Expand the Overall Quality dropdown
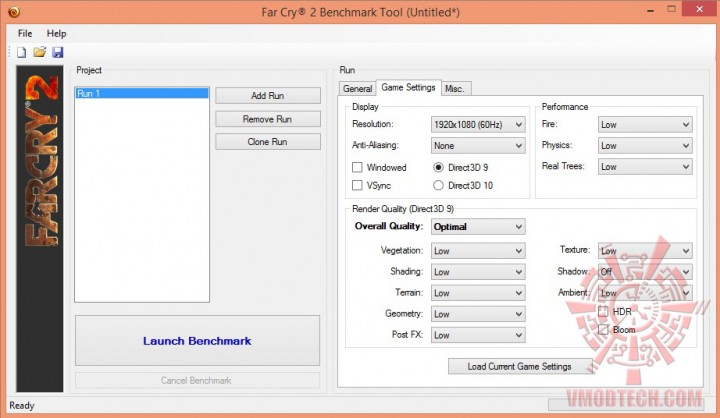 tap(478, 226)
